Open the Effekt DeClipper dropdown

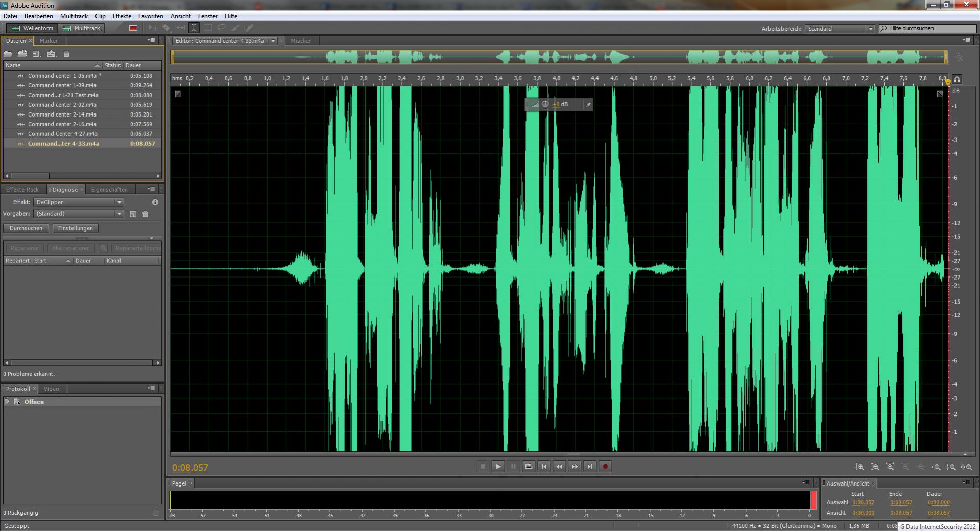(x=79, y=202)
